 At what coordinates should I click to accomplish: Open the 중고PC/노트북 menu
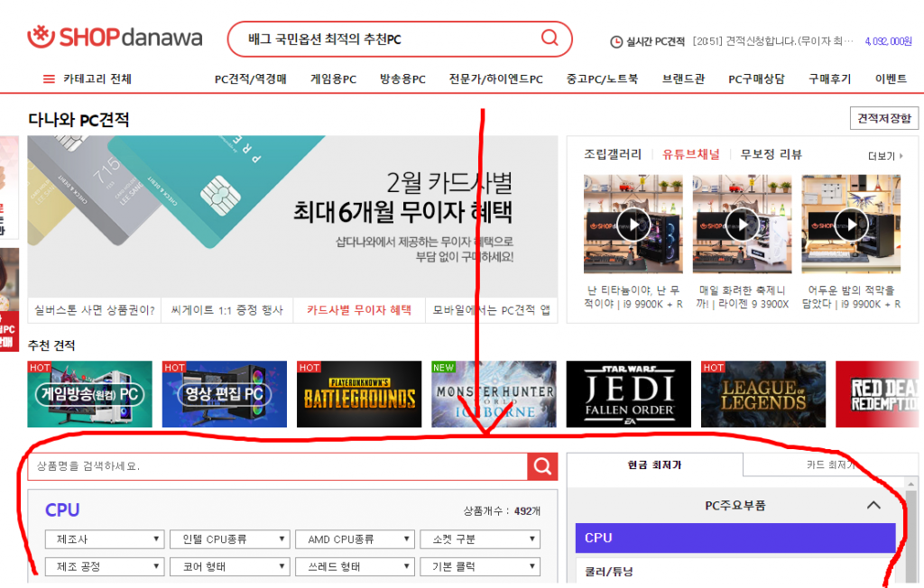[602, 79]
